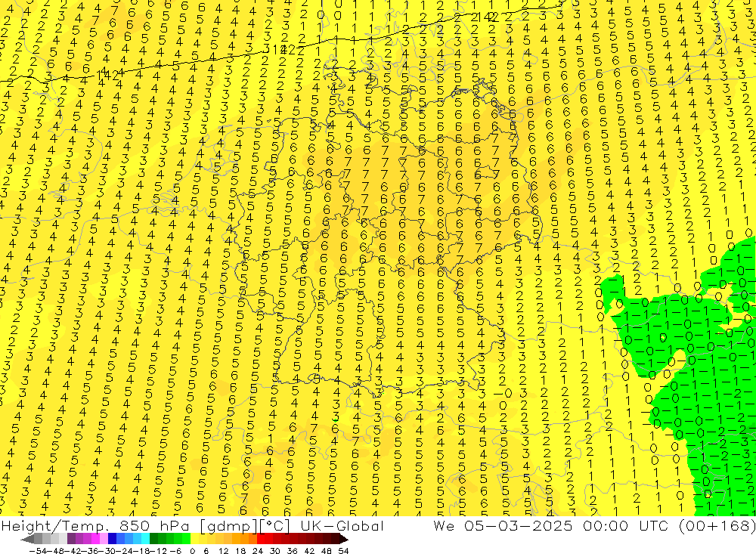
Task: Click the '(00+168)' forecast hour label
Action: point(717,526)
